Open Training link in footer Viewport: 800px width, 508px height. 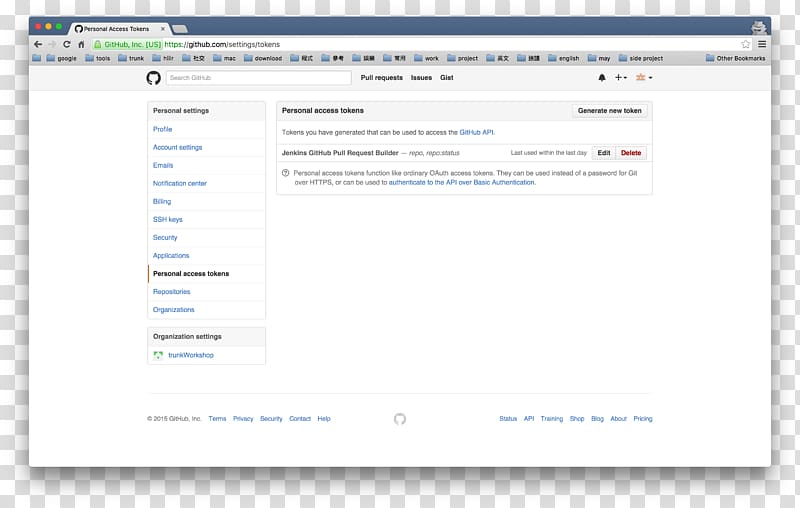[552, 419]
